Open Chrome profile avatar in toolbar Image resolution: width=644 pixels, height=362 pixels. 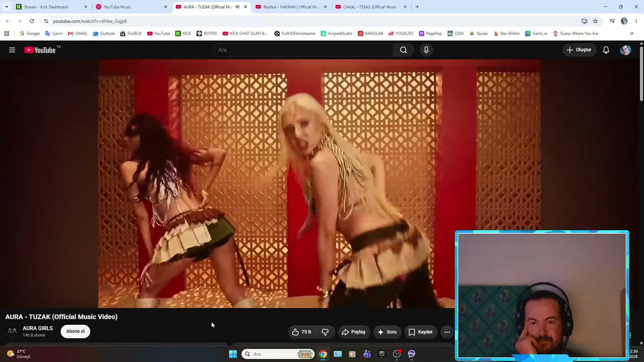coord(624,21)
